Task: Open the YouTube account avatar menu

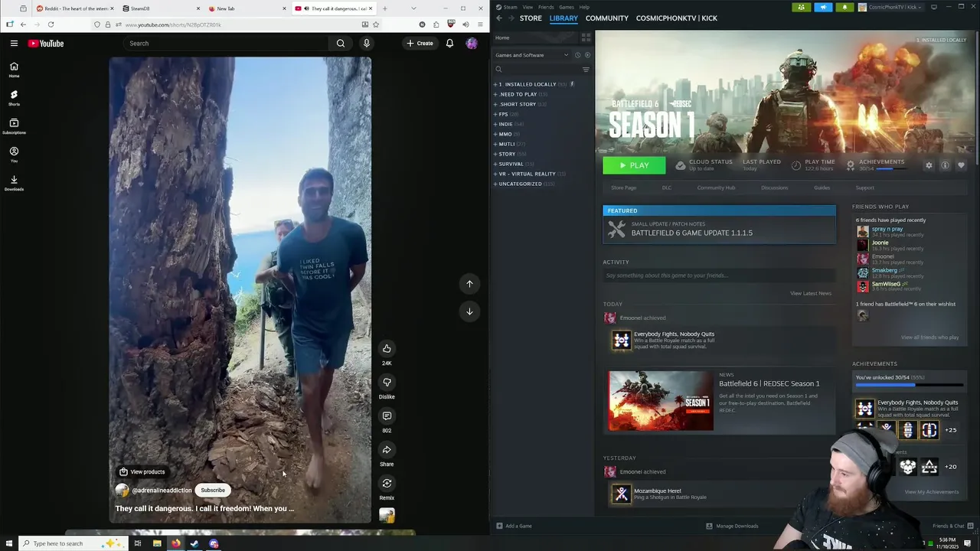Action: click(x=472, y=44)
